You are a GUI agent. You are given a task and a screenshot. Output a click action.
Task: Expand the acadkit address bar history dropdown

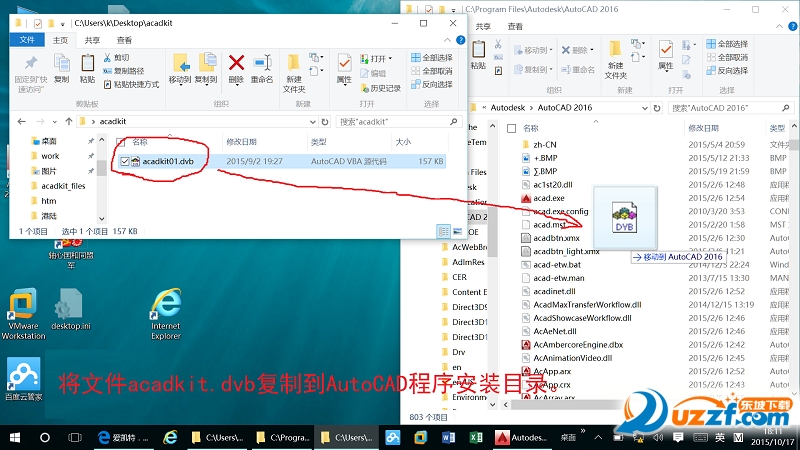pos(312,121)
